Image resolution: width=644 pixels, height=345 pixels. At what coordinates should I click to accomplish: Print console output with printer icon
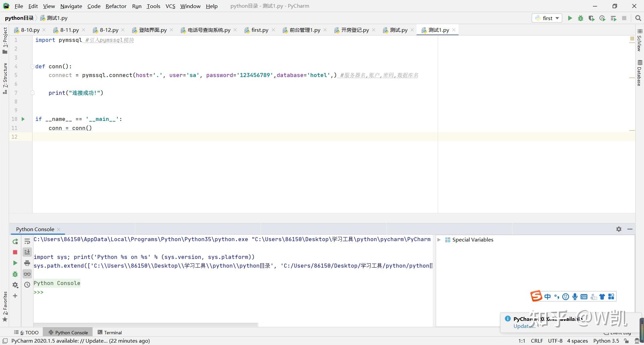[x=27, y=263]
